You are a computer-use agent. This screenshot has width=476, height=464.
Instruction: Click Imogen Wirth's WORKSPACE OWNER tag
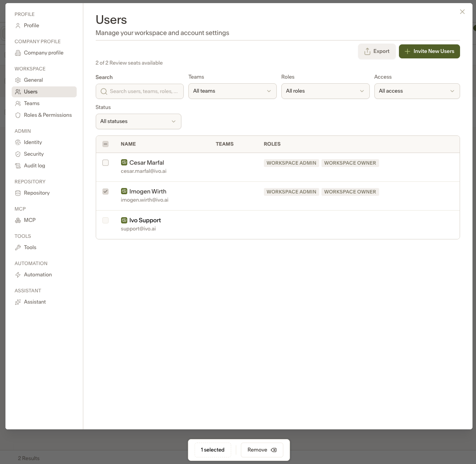350,192
